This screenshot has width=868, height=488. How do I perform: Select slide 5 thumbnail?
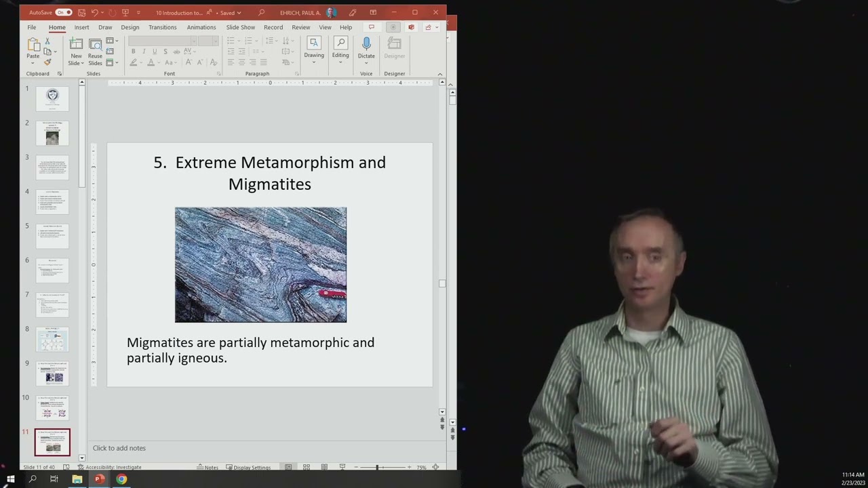[x=52, y=236]
